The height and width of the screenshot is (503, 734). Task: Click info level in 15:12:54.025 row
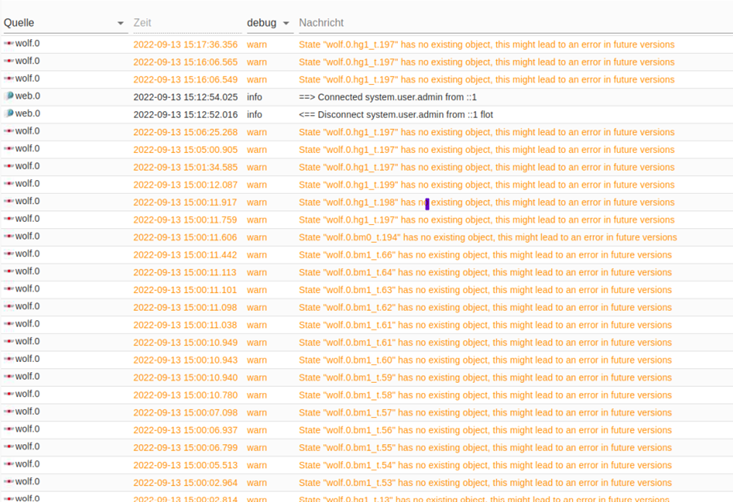click(x=255, y=97)
